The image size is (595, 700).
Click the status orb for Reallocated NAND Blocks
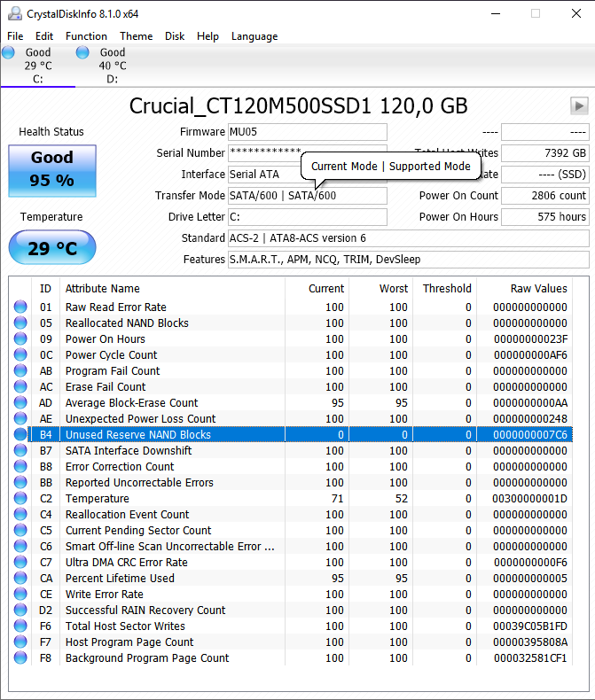point(20,323)
